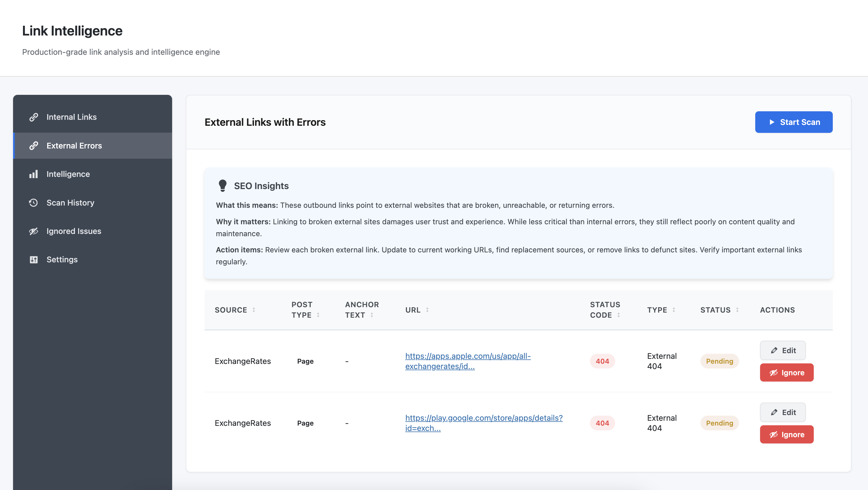
Task: Switch to the External Errors section
Action: point(74,145)
